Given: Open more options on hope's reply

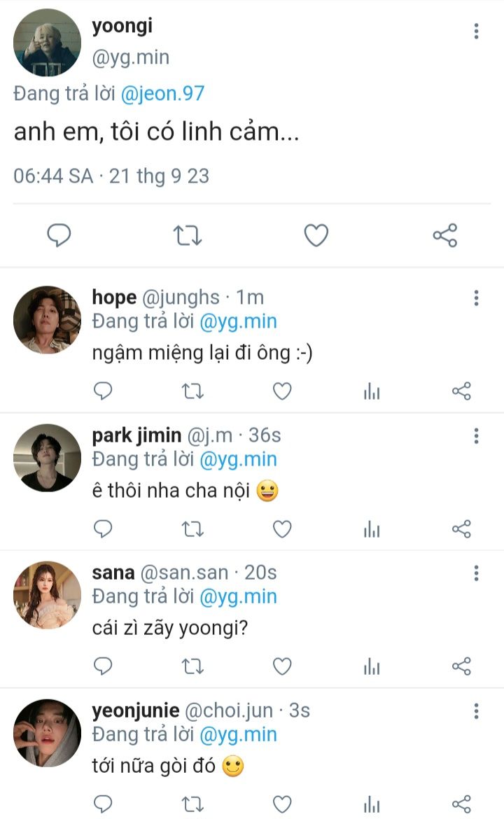Looking at the screenshot, I should (476, 299).
